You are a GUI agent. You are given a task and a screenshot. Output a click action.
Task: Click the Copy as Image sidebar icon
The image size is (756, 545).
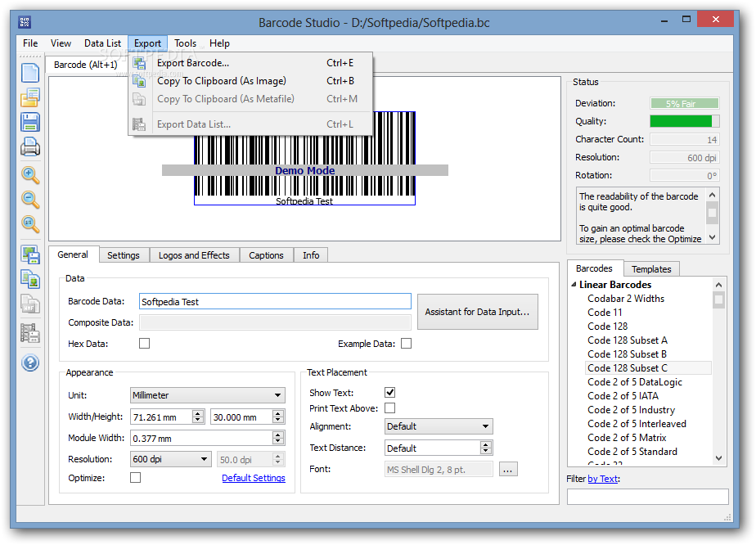[30, 279]
